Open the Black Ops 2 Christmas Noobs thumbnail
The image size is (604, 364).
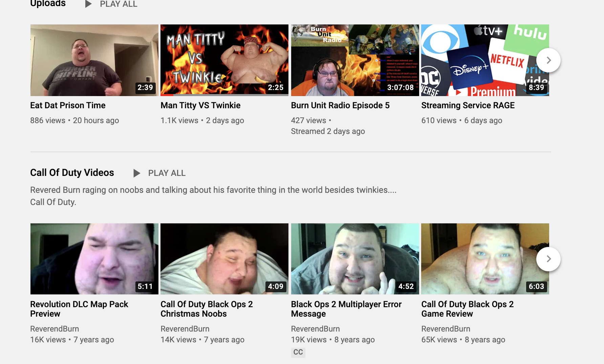click(x=224, y=259)
